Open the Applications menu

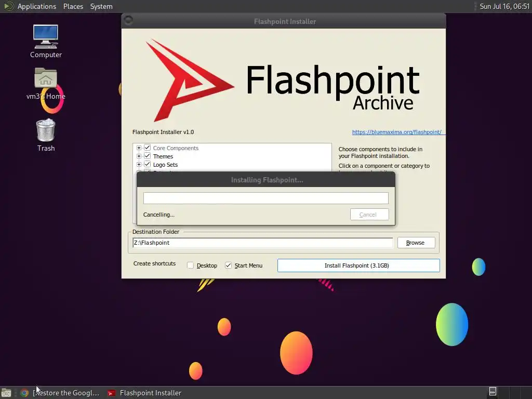pyautogui.click(x=37, y=6)
